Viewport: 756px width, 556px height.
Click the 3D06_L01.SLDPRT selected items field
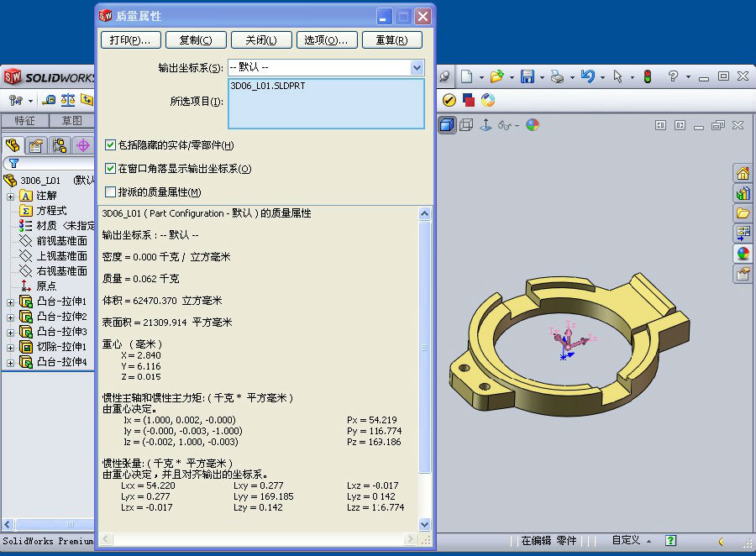(326, 103)
